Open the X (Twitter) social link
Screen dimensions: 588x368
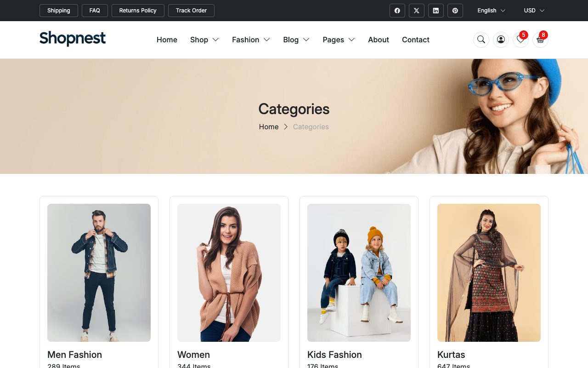pos(417,11)
